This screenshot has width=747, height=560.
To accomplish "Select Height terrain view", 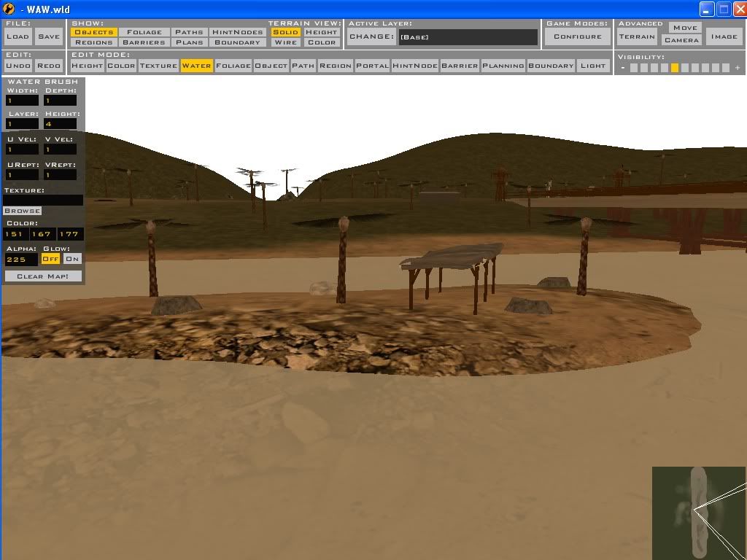I will coord(321,32).
